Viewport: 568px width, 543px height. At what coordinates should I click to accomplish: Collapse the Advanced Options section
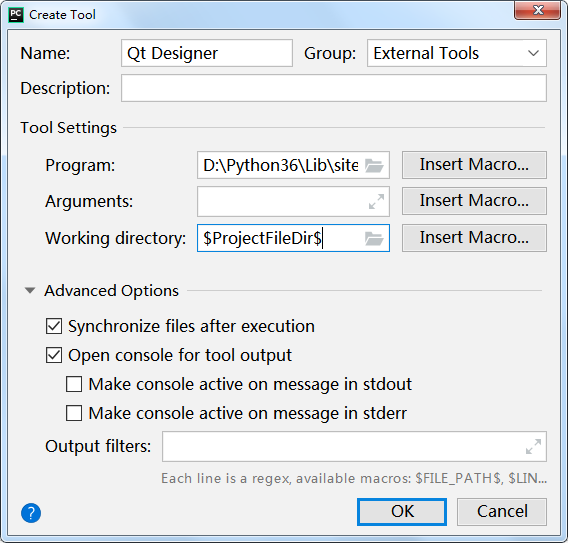(30, 291)
